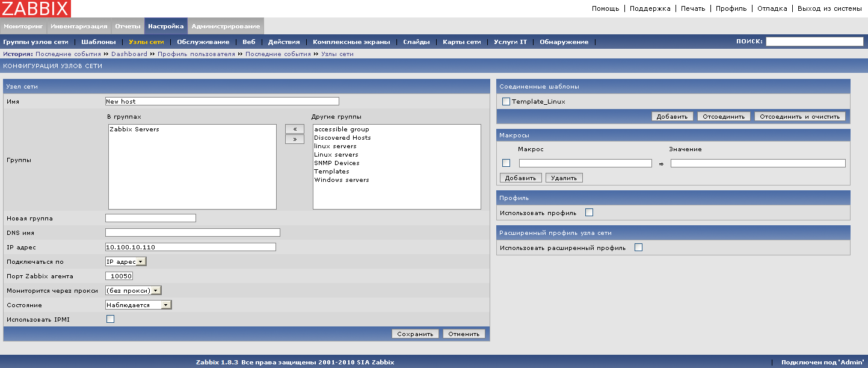Click the Новая группа input field
Image resolution: width=868 pixels, height=368 pixels.
(150, 218)
